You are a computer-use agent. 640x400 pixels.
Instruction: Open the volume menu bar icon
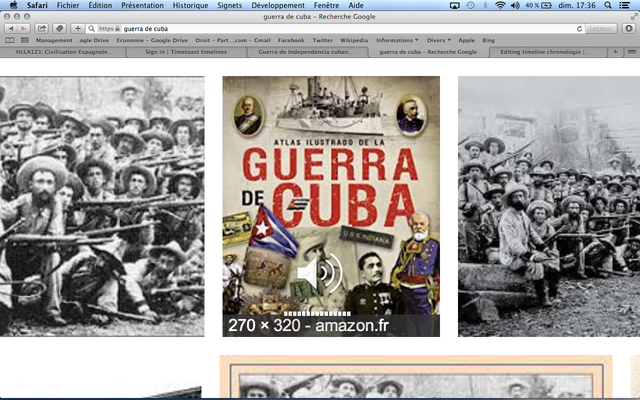pyautogui.click(x=515, y=5)
